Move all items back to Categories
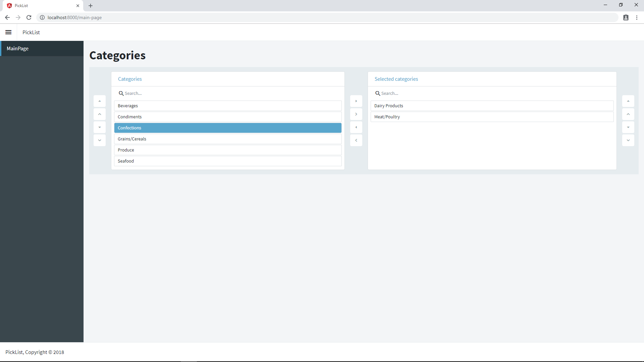644x362 pixels. tap(356, 127)
